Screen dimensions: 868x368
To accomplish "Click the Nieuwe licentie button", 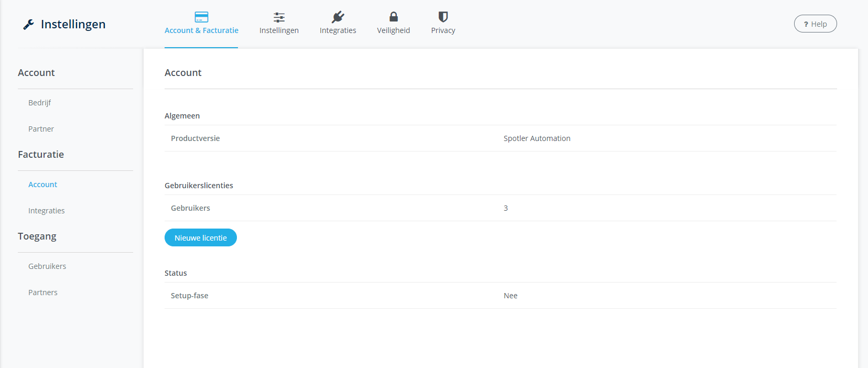I will coord(200,237).
